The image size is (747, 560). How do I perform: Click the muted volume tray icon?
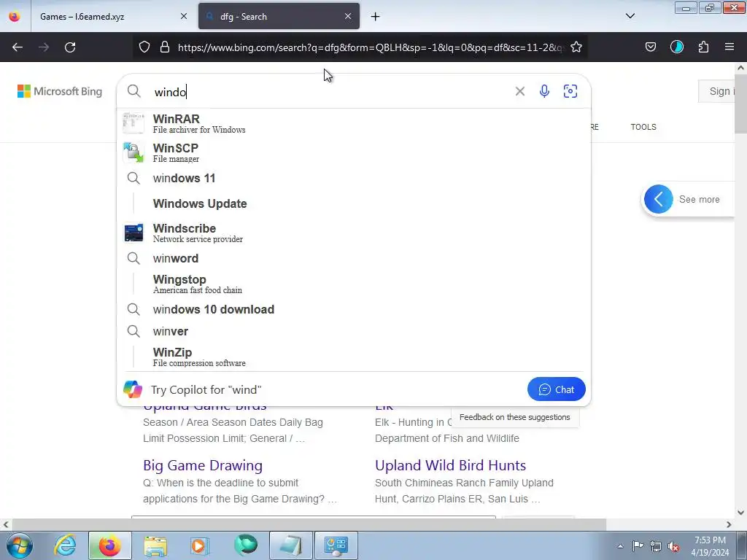coord(673,546)
